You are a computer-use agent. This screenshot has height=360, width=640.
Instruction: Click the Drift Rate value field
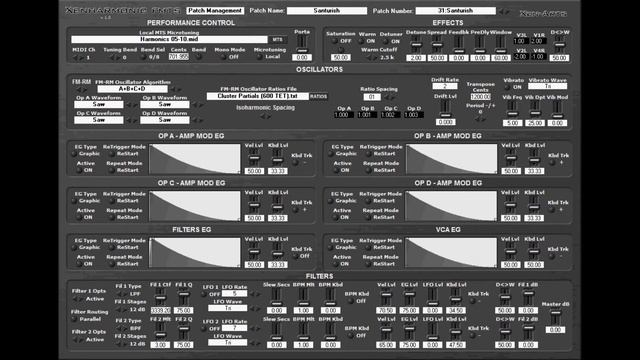coord(445,87)
